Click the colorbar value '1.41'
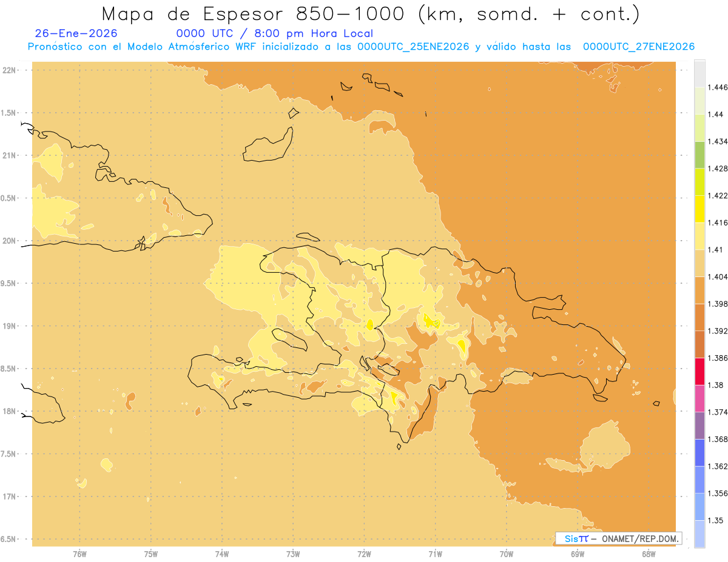The image size is (728, 562). click(715, 250)
